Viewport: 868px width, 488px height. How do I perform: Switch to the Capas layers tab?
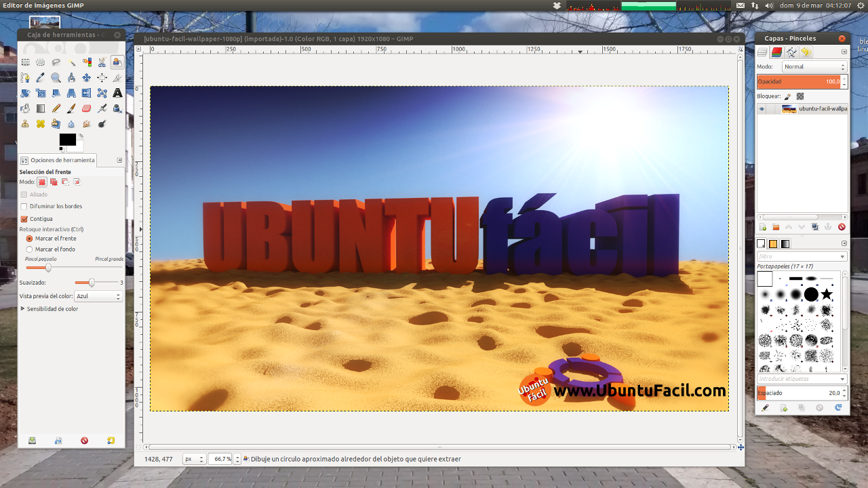(763, 52)
